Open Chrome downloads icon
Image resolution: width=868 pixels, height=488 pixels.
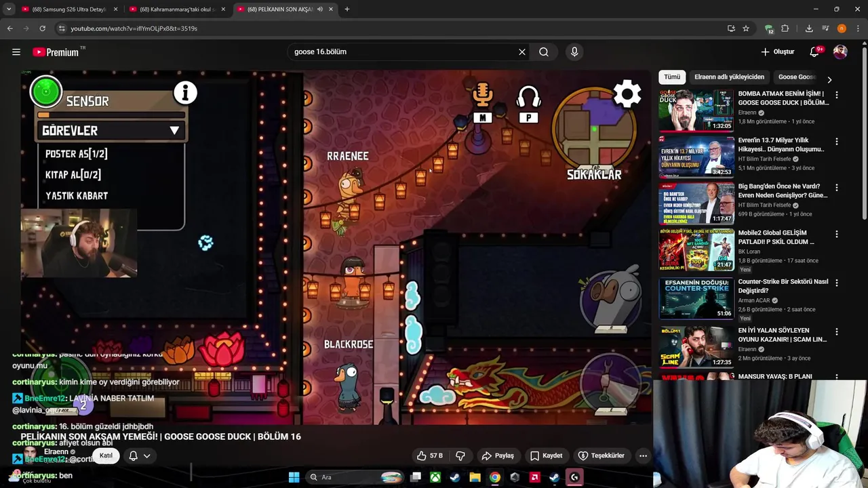[x=809, y=28]
